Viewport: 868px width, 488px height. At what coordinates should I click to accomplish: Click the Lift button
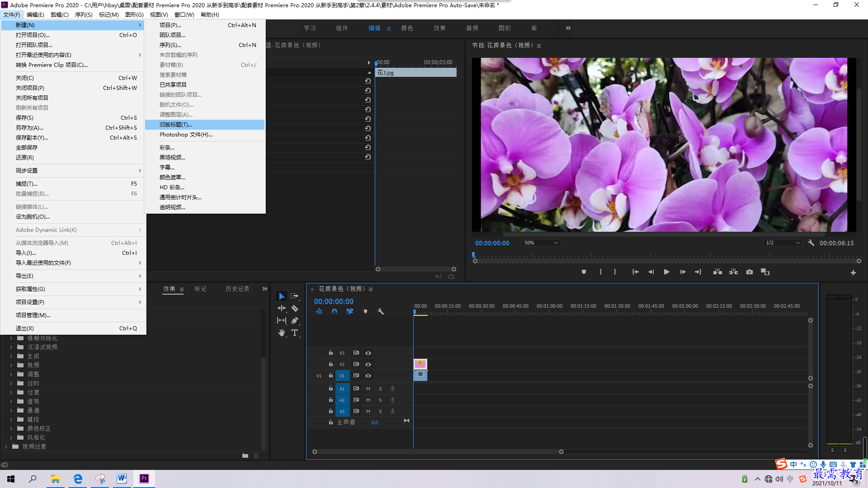click(717, 272)
